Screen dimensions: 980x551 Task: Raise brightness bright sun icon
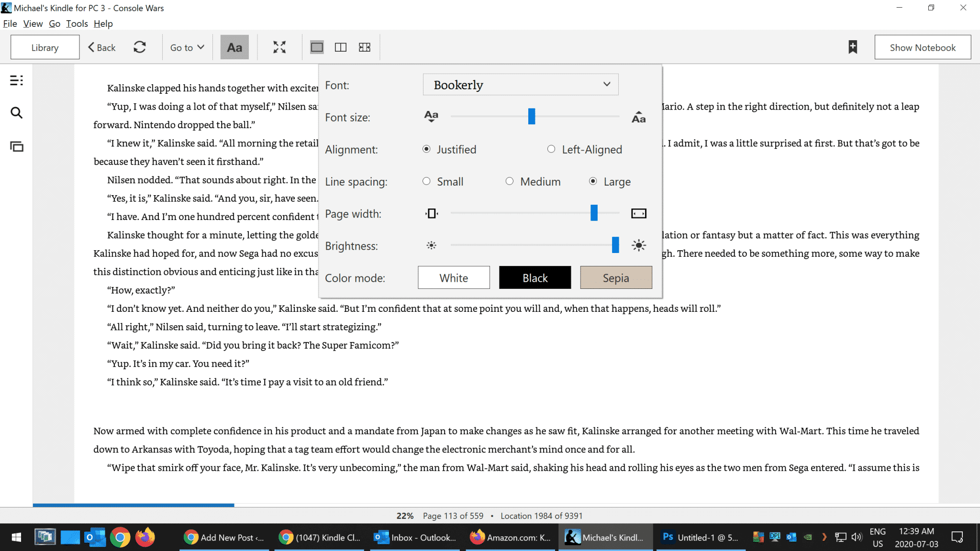click(x=639, y=245)
